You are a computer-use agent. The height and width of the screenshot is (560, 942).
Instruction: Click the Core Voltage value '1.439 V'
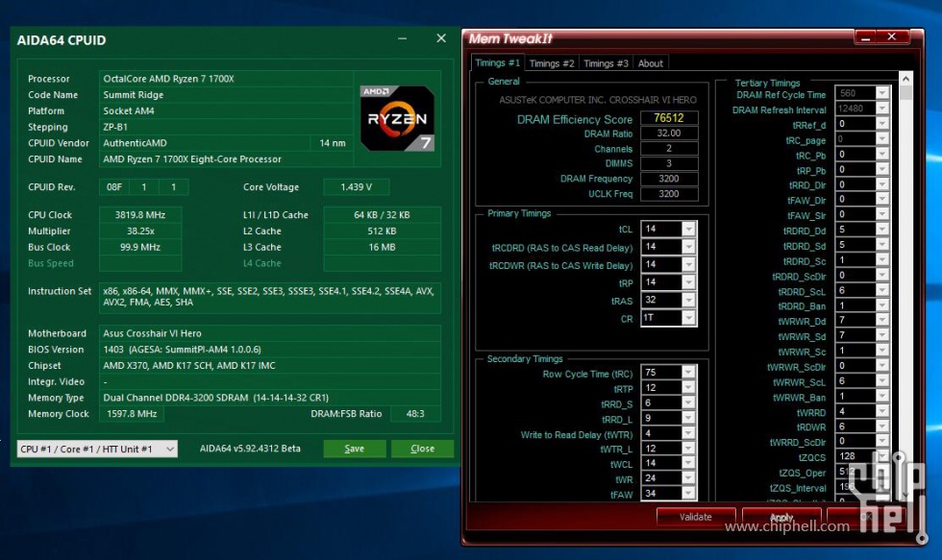point(357,187)
